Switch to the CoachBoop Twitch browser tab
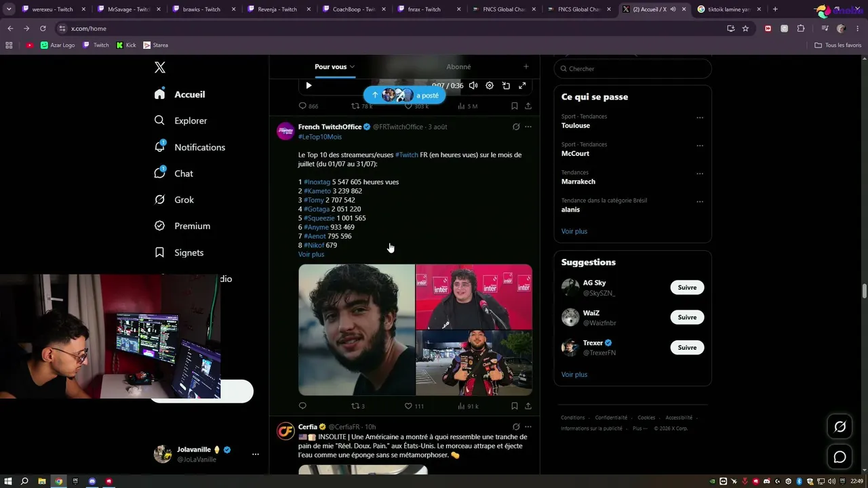 coord(353,9)
